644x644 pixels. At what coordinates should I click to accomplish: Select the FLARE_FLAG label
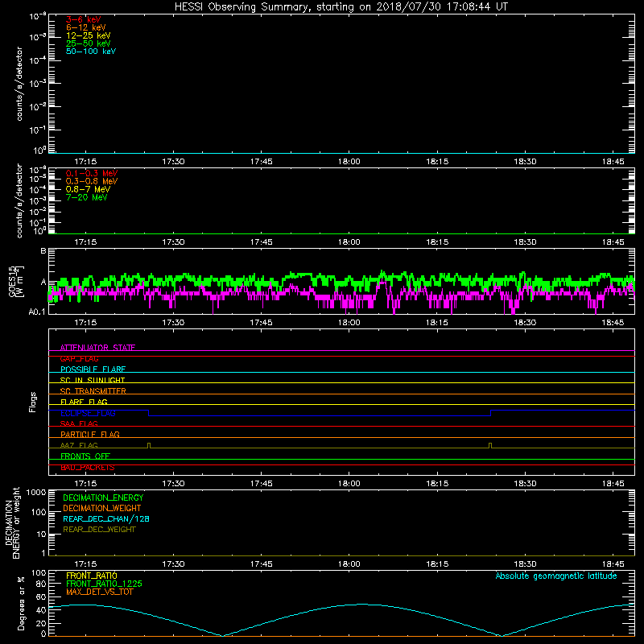84,402
